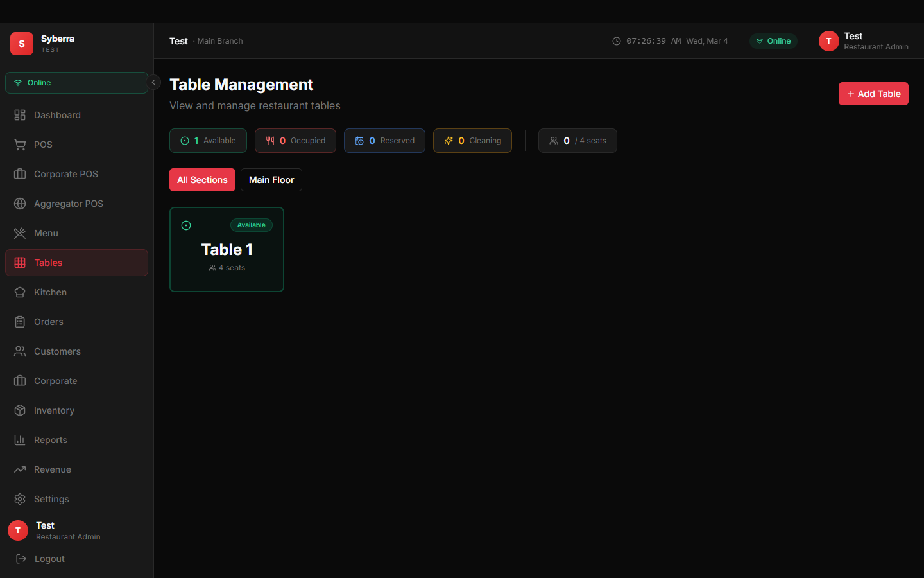Click the Reports bar chart icon
924x578 pixels.
[20, 439]
